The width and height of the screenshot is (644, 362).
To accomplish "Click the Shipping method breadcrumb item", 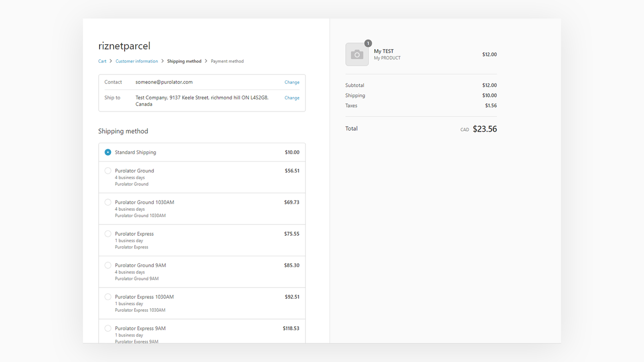I will pos(184,61).
